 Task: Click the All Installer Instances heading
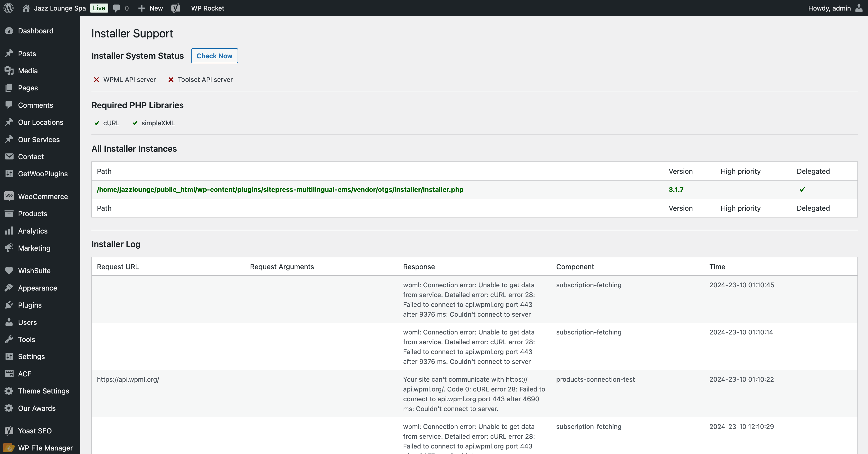[x=134, y=148]
